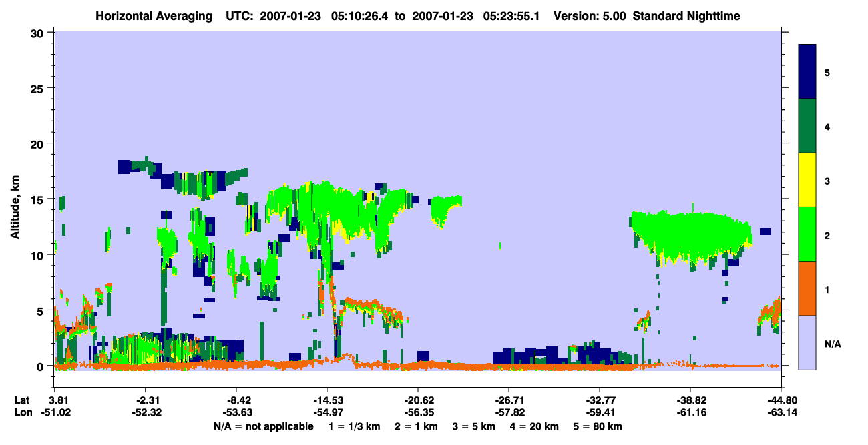The image size is (868, 445).
Task: Click the yellow colorbar segment labeled 3
Action: [x=807, y=180]
